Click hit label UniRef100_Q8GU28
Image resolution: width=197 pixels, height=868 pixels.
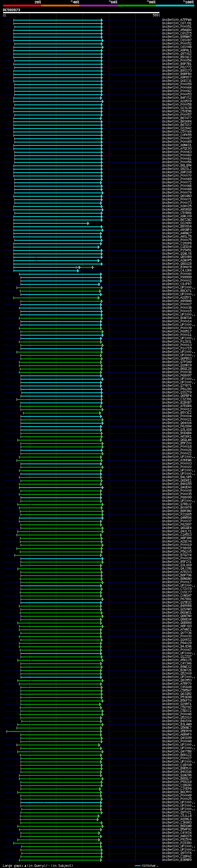point(177,264)
